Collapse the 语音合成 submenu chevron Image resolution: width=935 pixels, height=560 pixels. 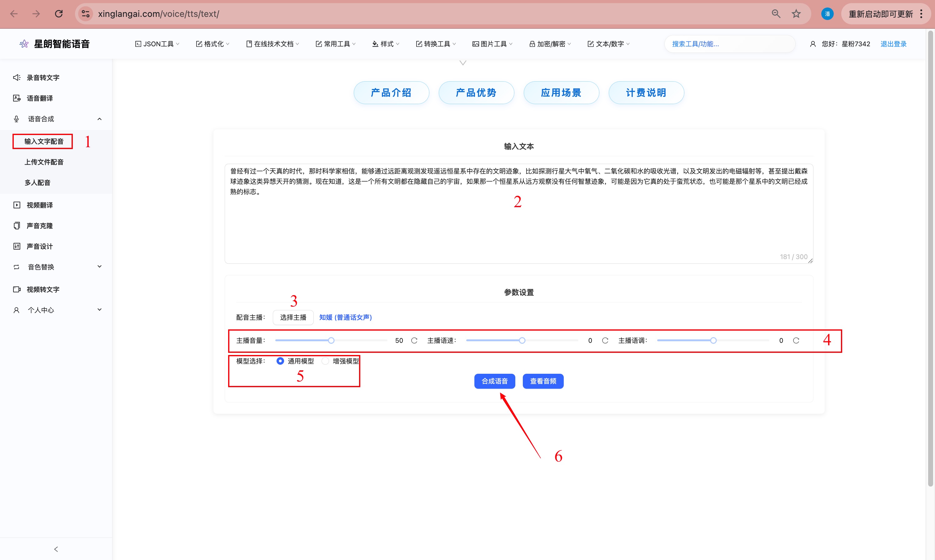tap(99, 119)
